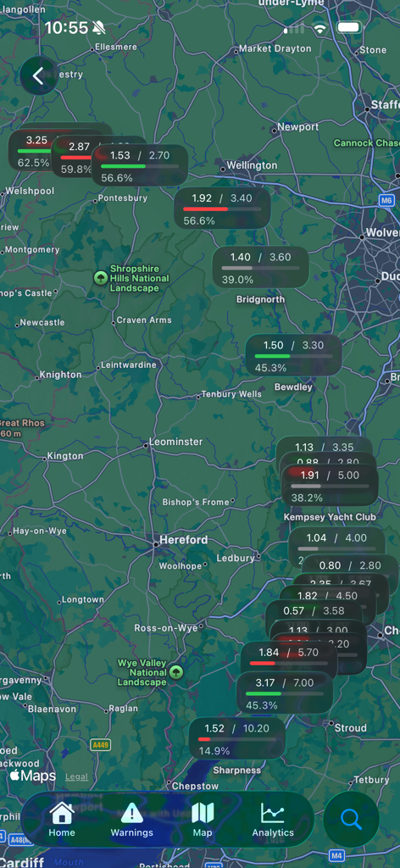400x868 pixels.
Task: Select the 1.13 / 3.35 level marker
Action: pyautogui.click(x=325, y=445)
